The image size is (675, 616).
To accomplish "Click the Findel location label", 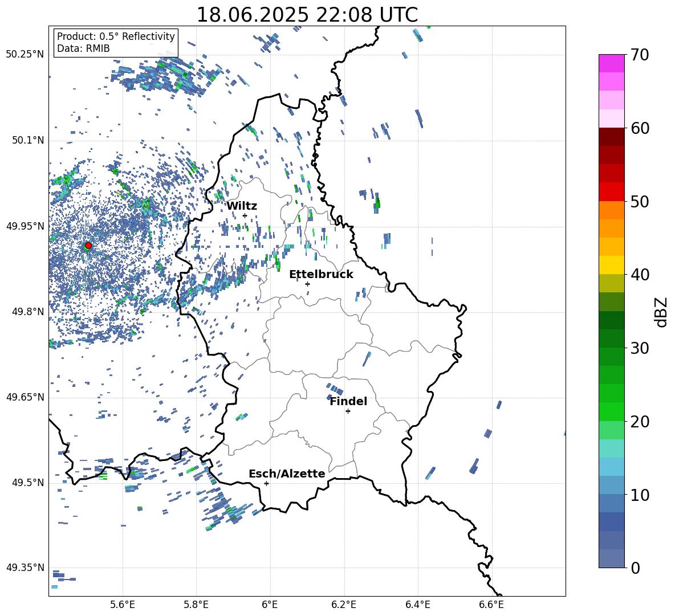I will pyautogui.click(x=348, y=401).
